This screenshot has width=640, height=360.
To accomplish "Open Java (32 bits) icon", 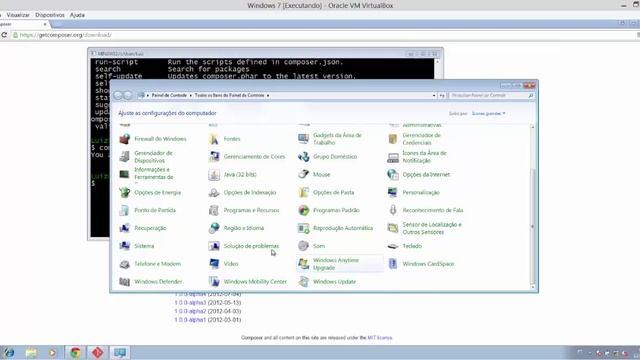I will click(x=214, y=174).
